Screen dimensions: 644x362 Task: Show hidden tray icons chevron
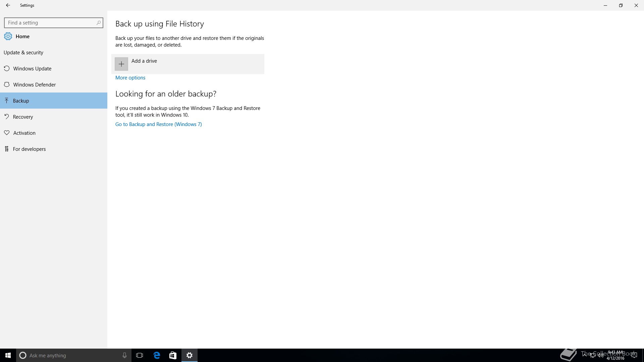[x=585, y=355]
